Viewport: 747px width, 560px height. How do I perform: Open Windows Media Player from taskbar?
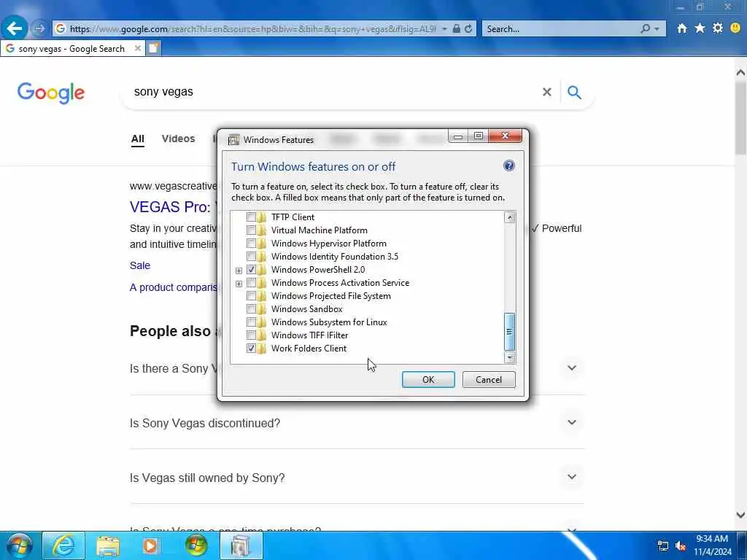(152, 545)
